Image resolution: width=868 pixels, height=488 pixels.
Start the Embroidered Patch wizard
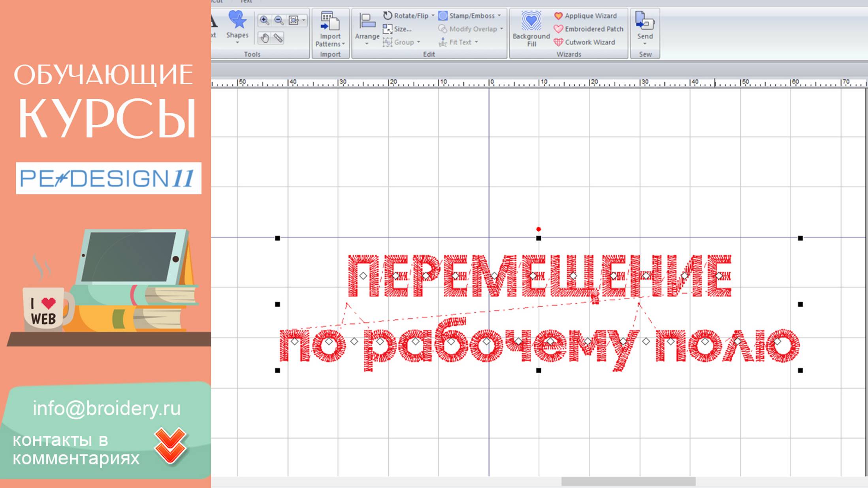(593, 29)
